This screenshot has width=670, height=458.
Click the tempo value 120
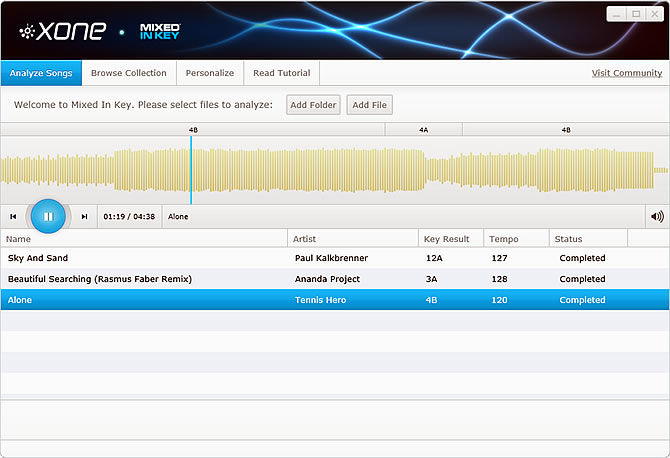500,300
